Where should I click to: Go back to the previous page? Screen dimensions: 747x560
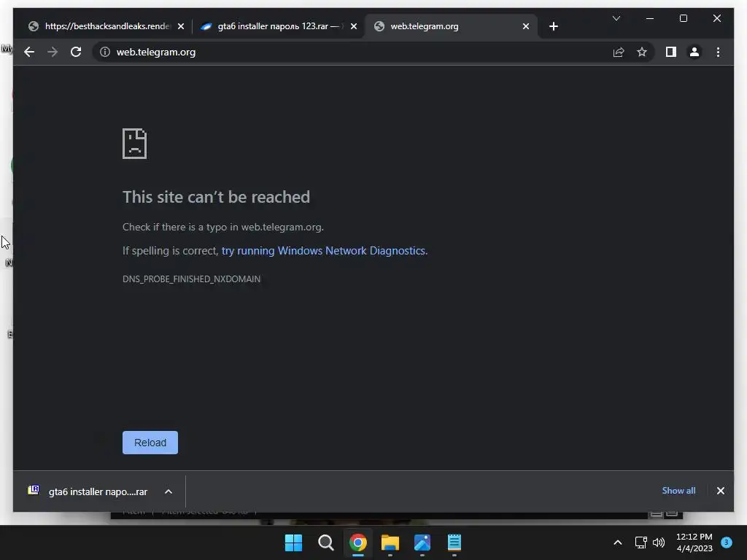(x=29, y=52)
